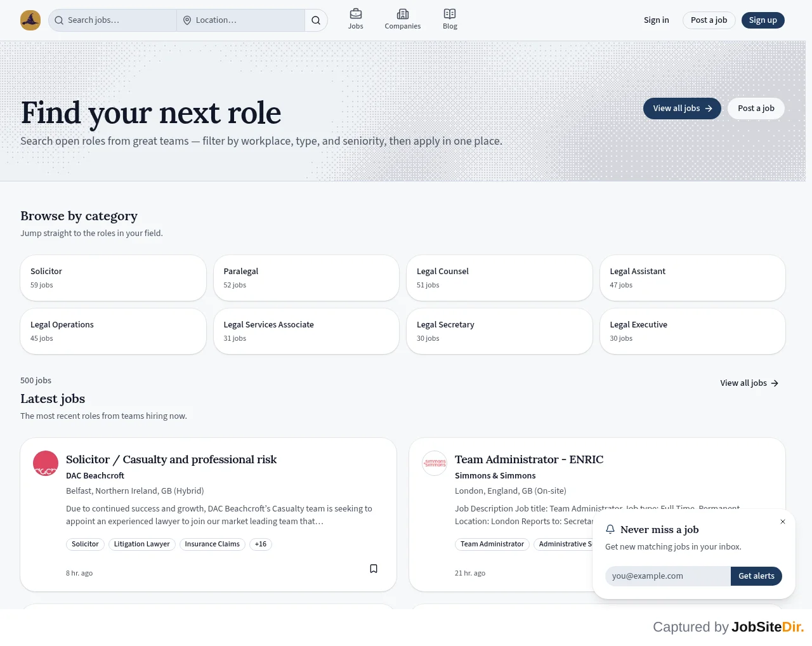Select the Insurance Claims tag
Screen dimensions: 812x646
click(212, 544)
